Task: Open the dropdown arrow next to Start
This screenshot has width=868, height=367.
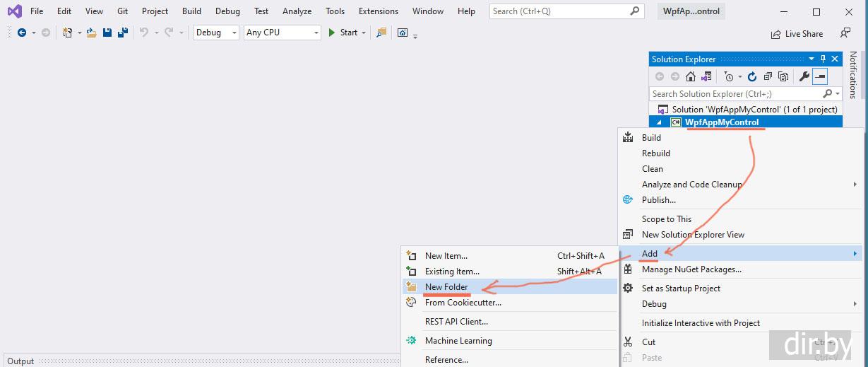Action: tap(364, 33)
